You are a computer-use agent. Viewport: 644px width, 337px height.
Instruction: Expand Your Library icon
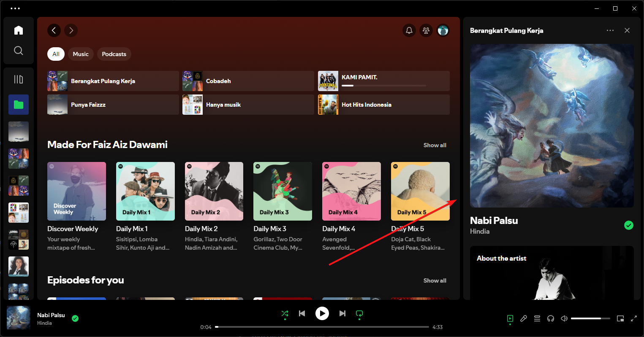(19, 79)
